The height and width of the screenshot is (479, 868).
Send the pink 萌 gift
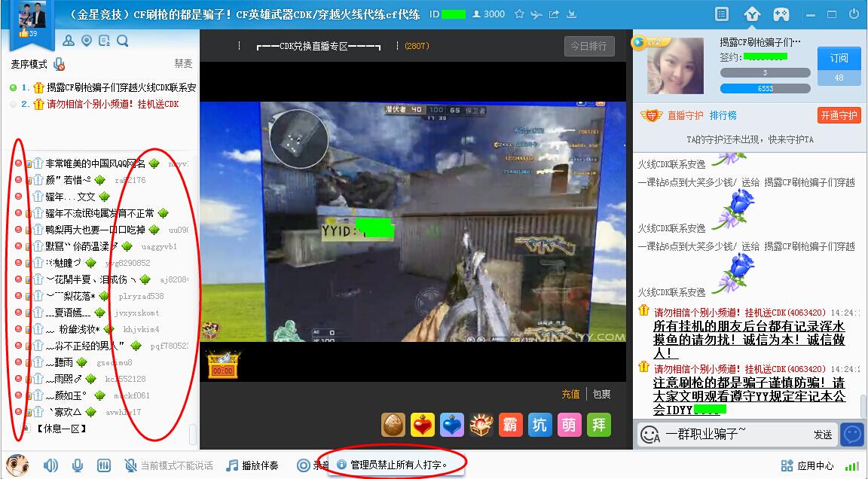tap(569, 425)
